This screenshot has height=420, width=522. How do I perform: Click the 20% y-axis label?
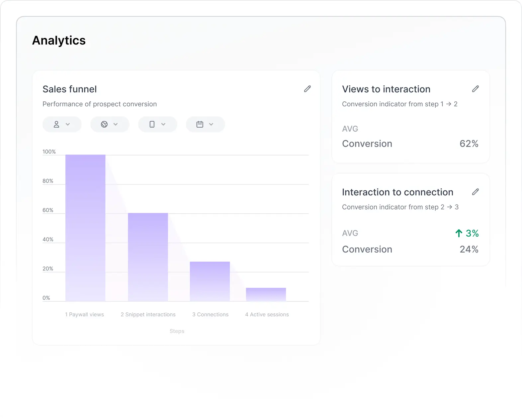coord(48,268)
